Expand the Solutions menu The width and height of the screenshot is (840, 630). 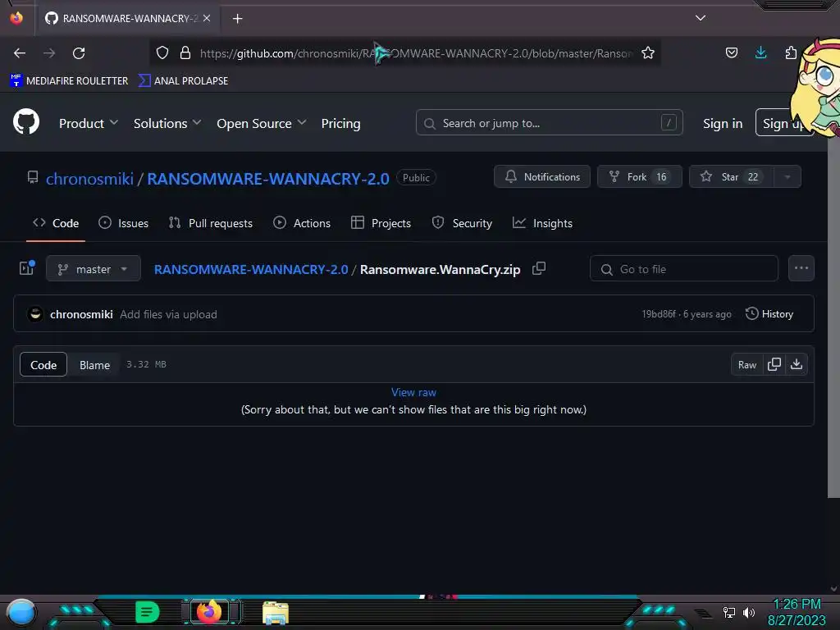pos(167,123)
